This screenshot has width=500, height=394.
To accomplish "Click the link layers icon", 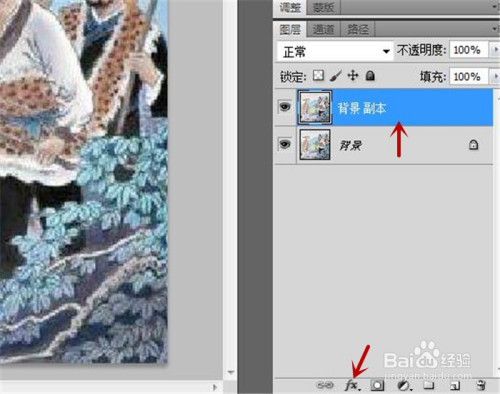I will (x=325, y=385).
